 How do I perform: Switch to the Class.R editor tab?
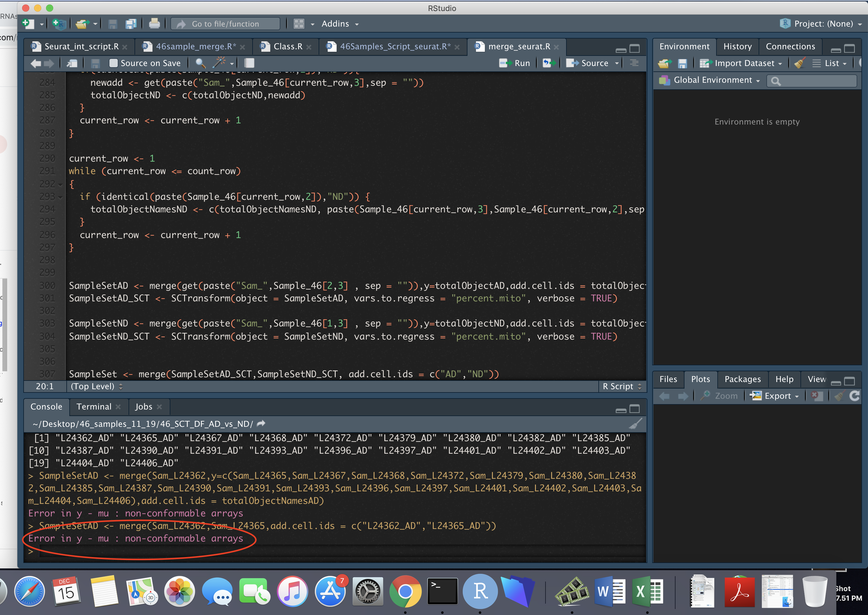click(287, 47)
